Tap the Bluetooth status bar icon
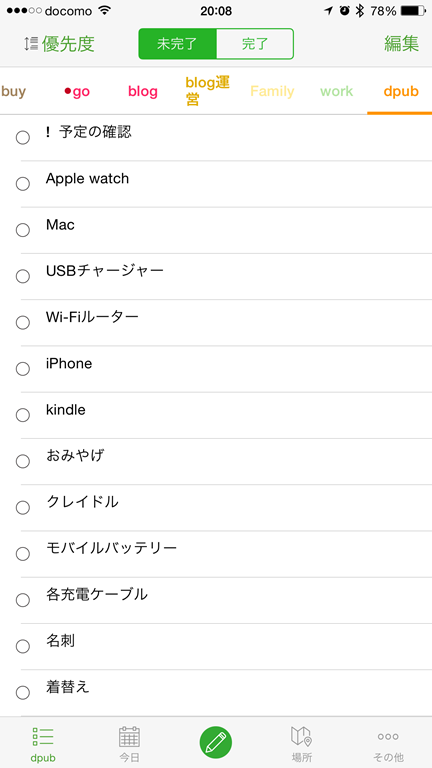The width and height of the screenshot is (432, 768). coord(360,11)
